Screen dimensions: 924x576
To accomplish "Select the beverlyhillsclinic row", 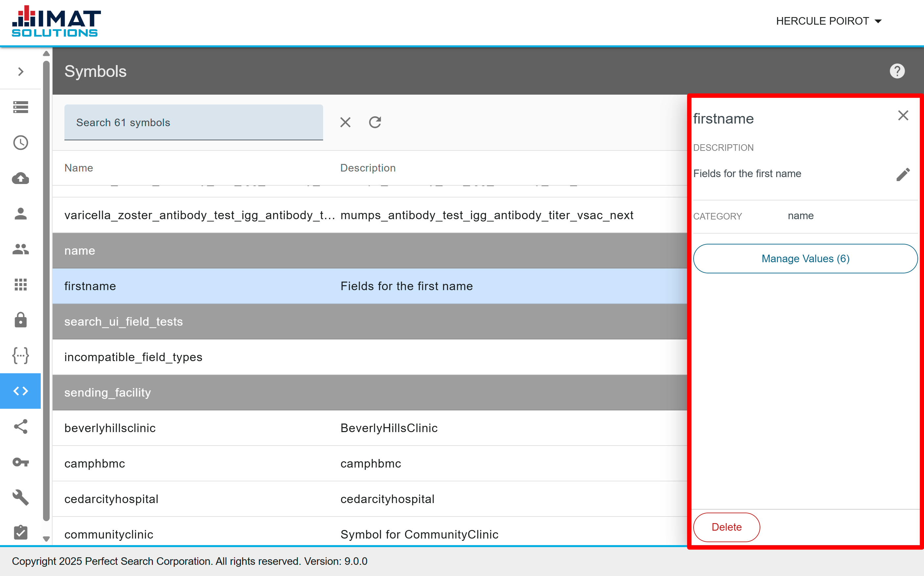I will (369, 428).
